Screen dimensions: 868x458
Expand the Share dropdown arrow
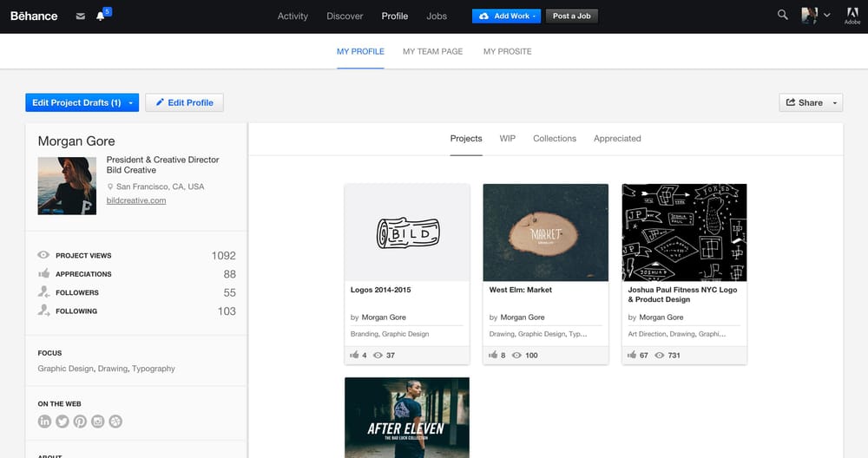(x=835, y=103)
